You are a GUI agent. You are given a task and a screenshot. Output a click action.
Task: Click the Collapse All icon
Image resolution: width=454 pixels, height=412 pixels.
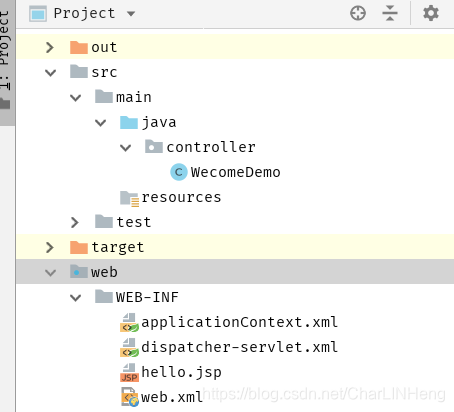[x=390, y=13]
